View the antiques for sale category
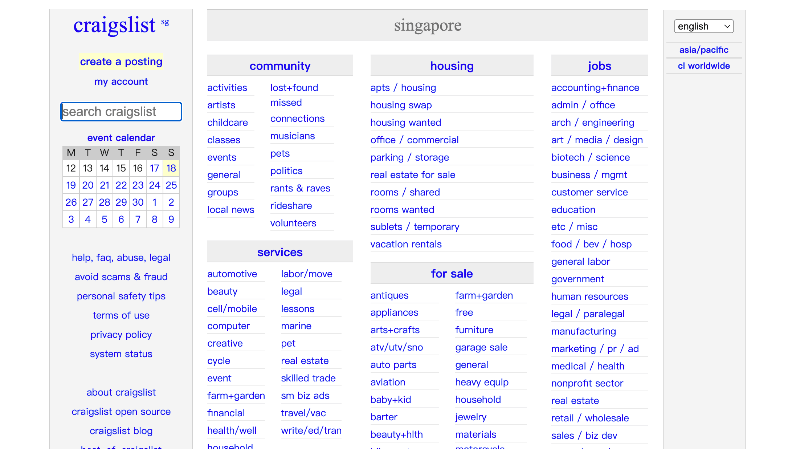The width and height of the screenshot is (800, 449). (x=389, y=296)
